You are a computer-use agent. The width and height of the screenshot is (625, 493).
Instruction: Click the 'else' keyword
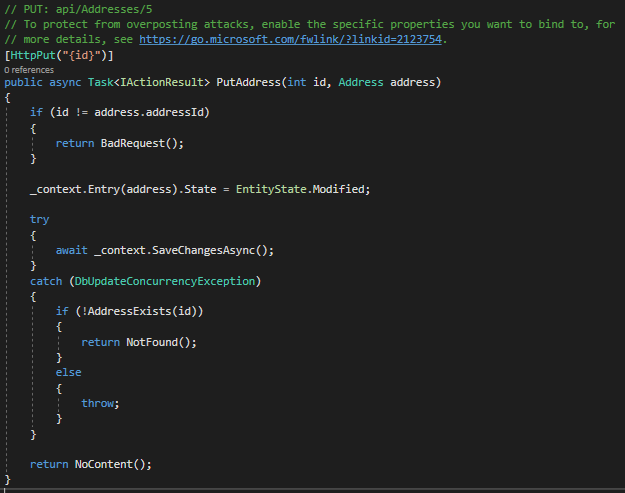click(x=69, y=373)
